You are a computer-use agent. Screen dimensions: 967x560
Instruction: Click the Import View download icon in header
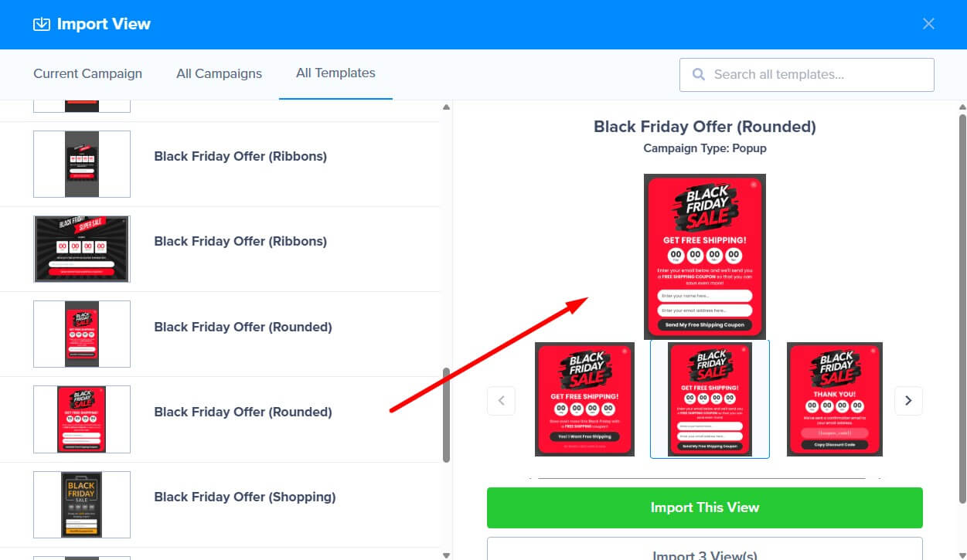coord(41,24)
